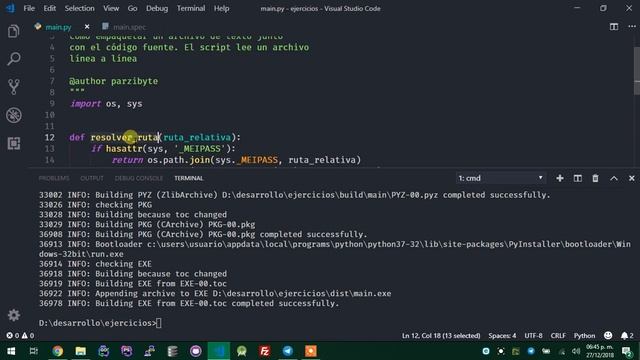Open the editor More Actions ellipsis

click(632, 27)
